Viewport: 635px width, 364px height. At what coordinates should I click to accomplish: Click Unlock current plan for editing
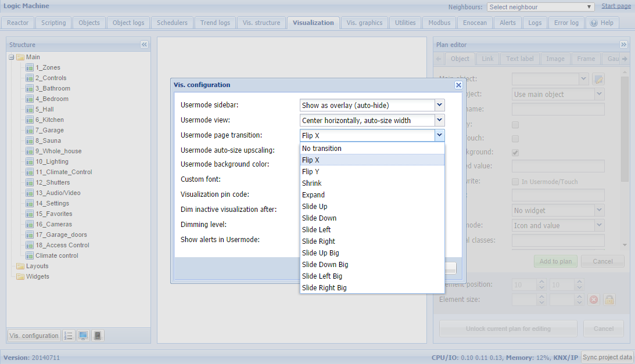click(508, 329)
